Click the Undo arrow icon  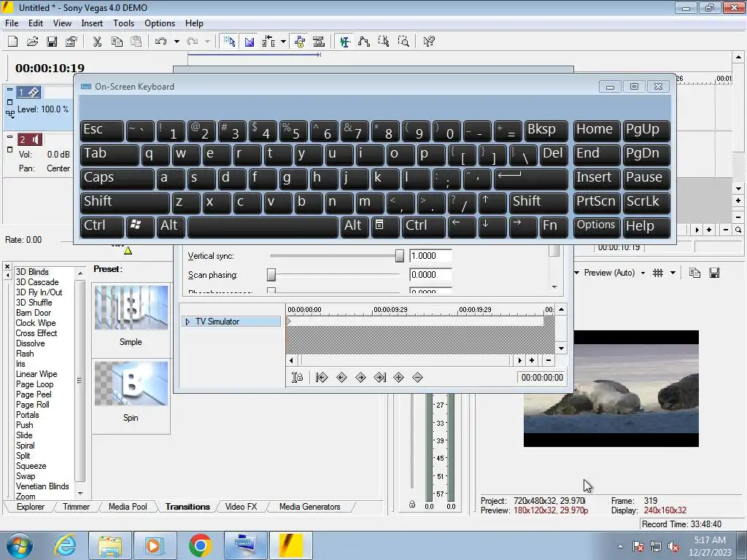[161, 42]
